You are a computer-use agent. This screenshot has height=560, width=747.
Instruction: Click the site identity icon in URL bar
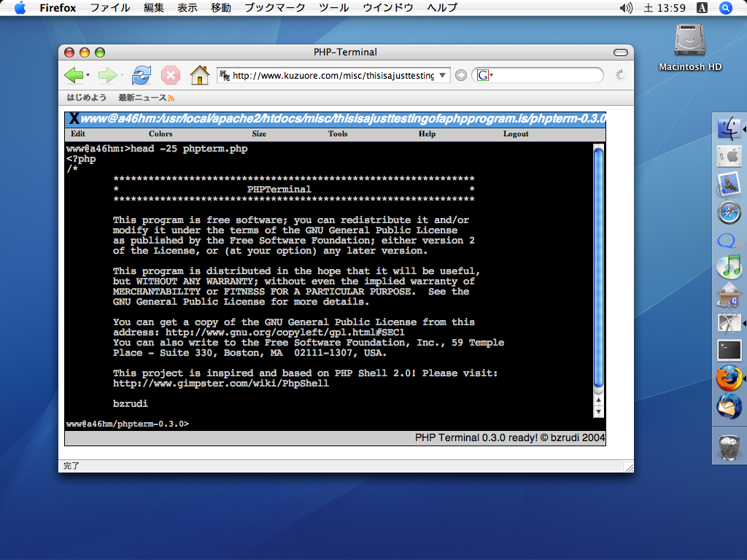click(225, 75)
